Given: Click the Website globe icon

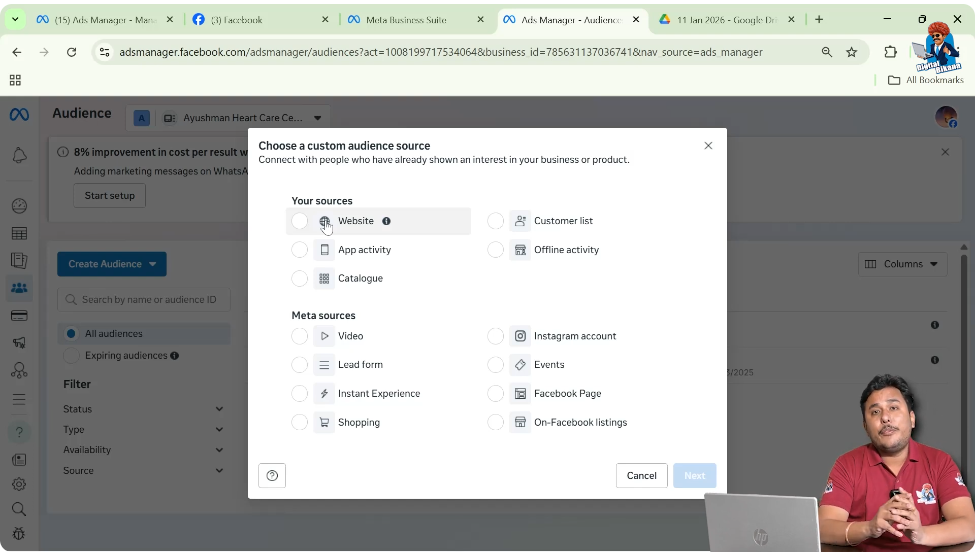Looking at the screenshot, I should pyautogui.click(x=324, y=221).
